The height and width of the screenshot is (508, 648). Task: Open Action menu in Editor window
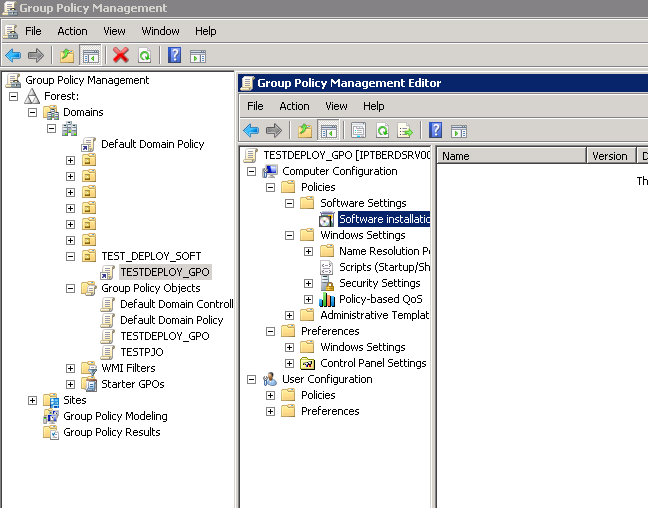(294, 106)
